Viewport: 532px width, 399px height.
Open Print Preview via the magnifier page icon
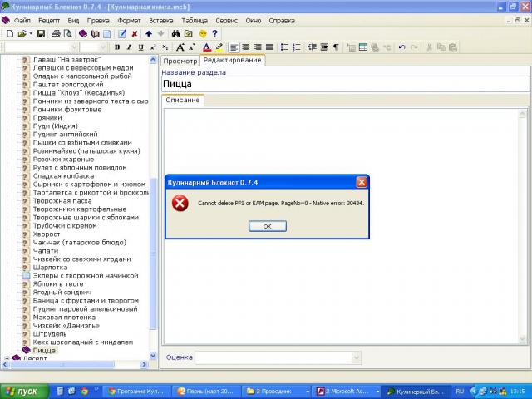(x=68, y=33)
